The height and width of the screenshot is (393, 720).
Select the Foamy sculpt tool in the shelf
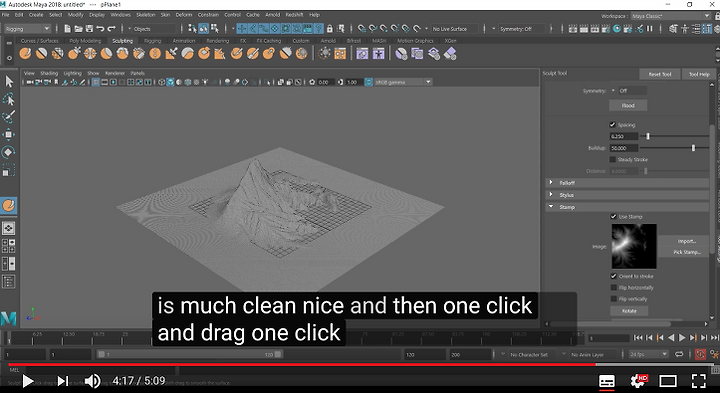pos(122,54)
